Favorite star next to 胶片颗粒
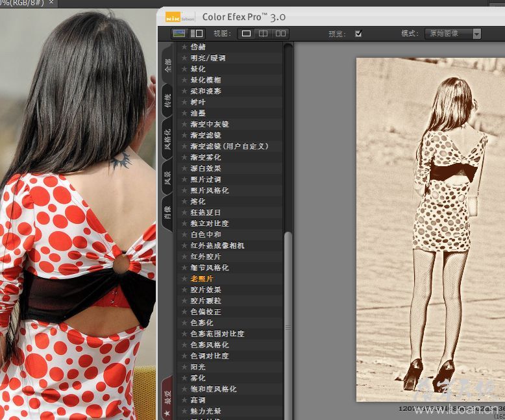 click(x=184, y=300)
